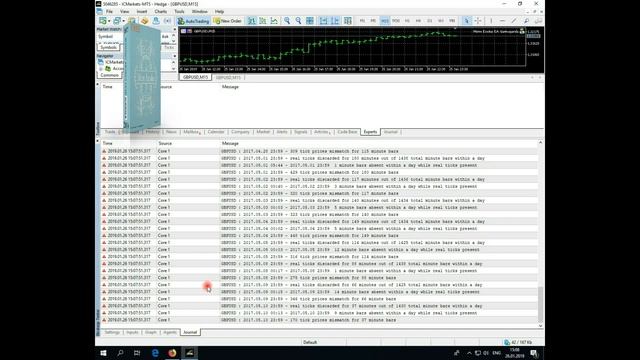Select the MN timeframe
The image size is (640, 360).
[x=452, y=21]
